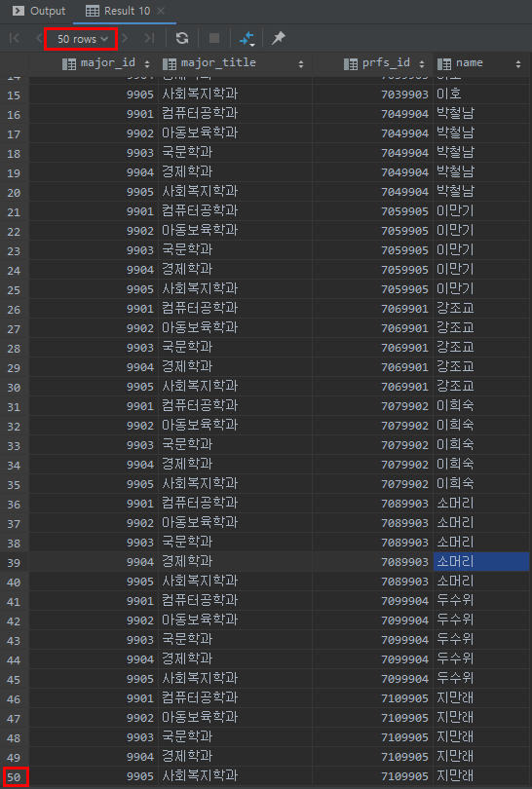Screen dimensions: 532x789
Task: Sort by major_id using sort arrows
Action: (147, 64)
